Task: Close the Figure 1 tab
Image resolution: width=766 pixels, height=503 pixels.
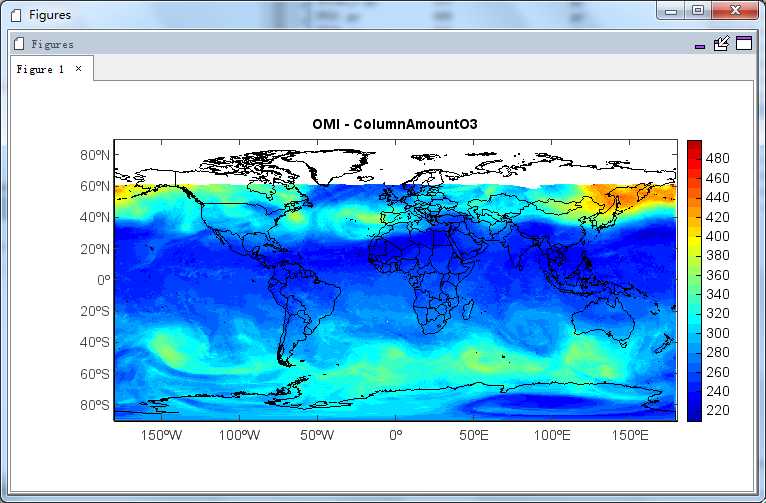Action: coord(78,68)
